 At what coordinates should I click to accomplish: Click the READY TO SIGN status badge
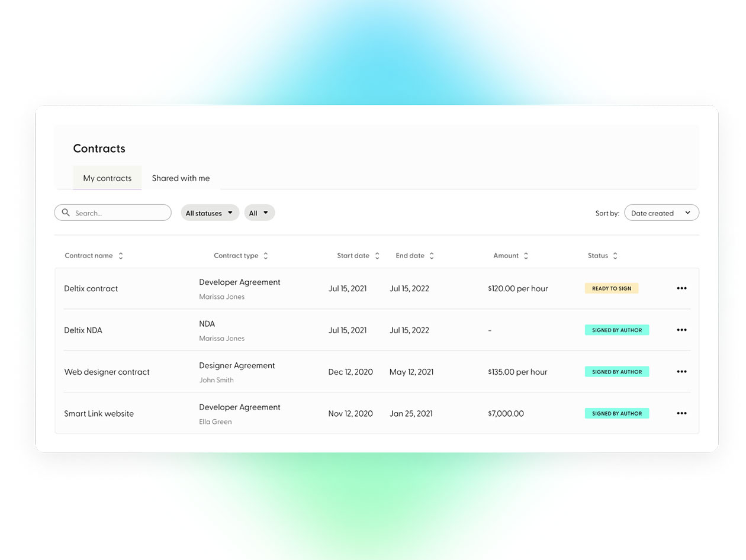[611, 288]
